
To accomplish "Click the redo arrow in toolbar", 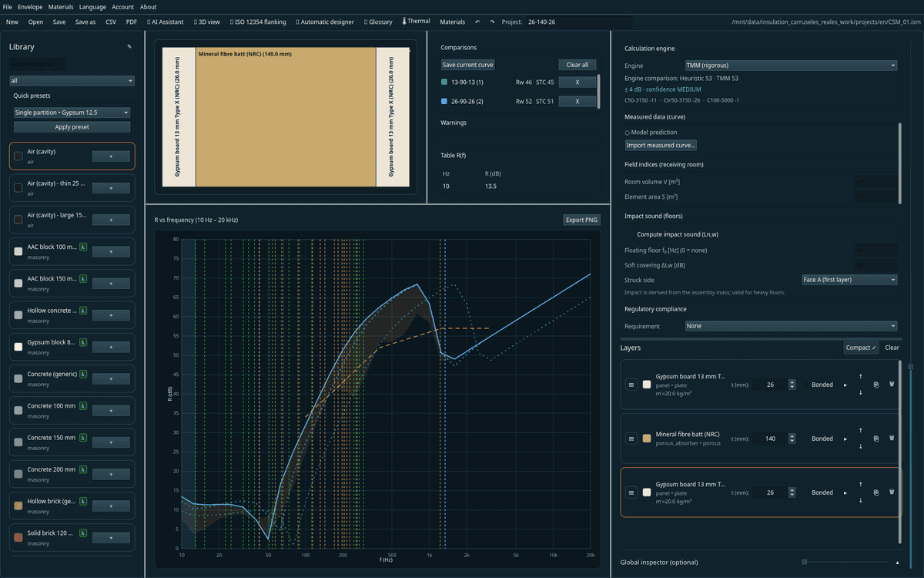I will point(492,22).
